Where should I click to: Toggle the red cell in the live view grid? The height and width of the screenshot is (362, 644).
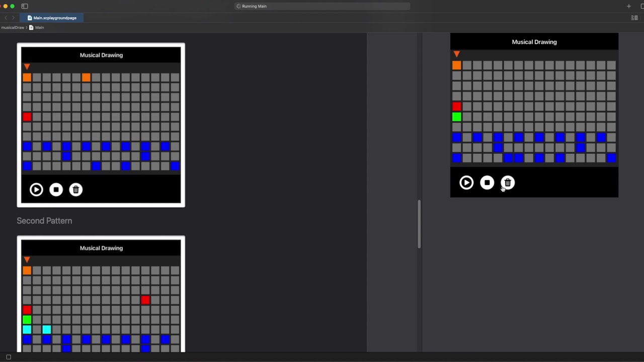pyautogui.click(x=456, y=107)
